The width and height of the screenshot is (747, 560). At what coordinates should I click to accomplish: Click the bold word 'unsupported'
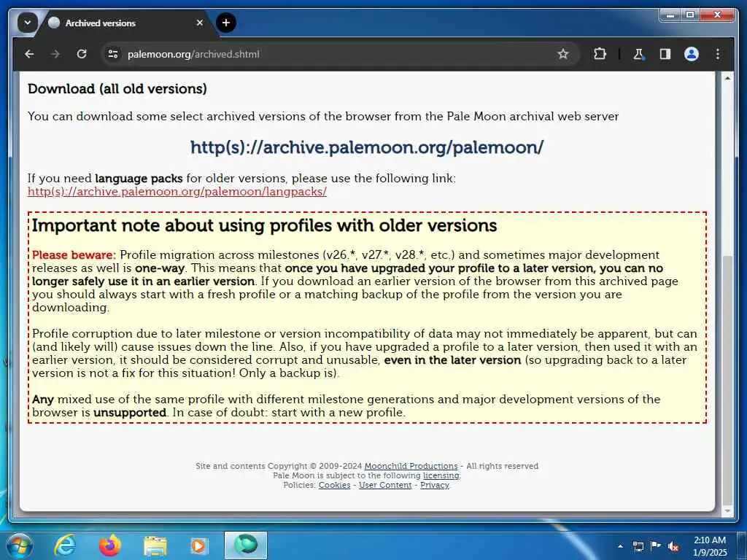tap(130, 413)
